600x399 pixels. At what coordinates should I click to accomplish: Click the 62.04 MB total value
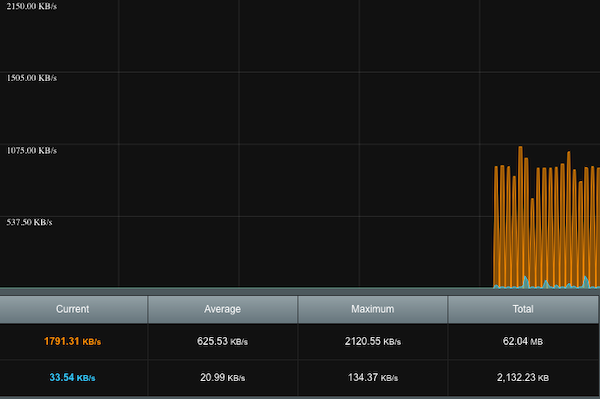click(523, 341)
